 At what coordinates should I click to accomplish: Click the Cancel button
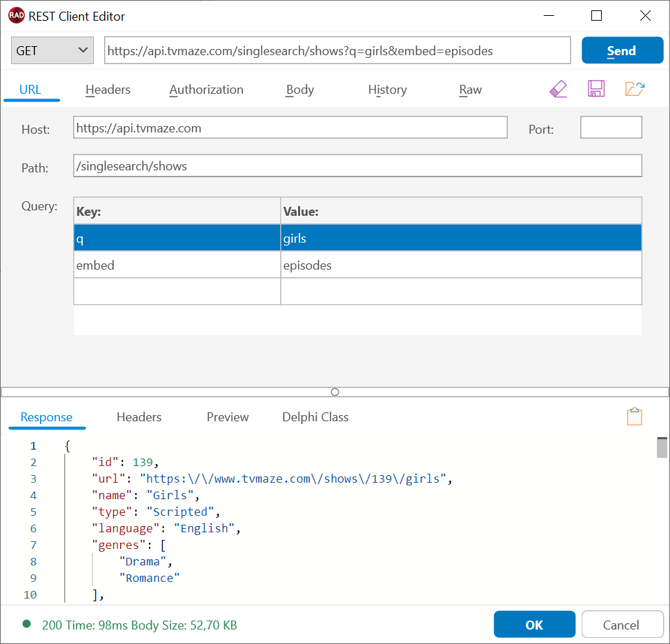click(622, 625)
